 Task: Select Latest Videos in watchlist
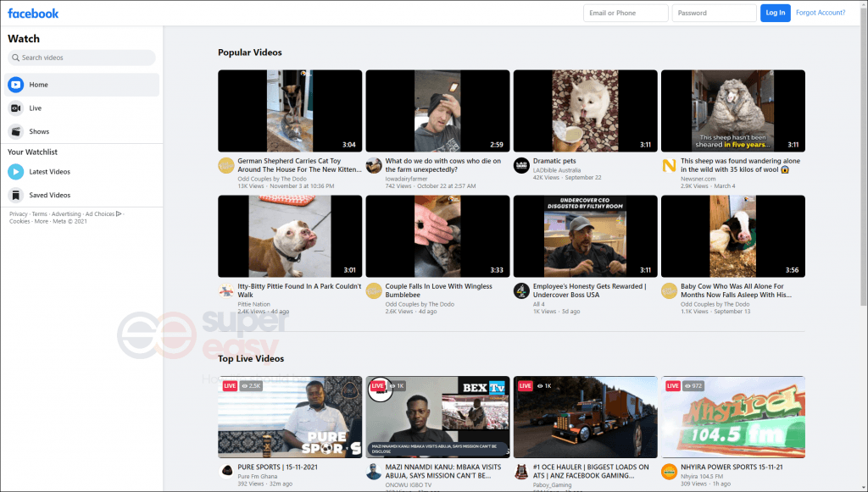82,172
